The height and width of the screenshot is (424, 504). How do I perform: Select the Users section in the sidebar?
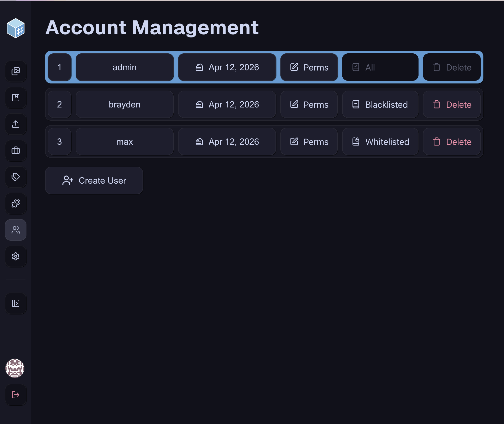pyautogui.click(x=16, y=230)
